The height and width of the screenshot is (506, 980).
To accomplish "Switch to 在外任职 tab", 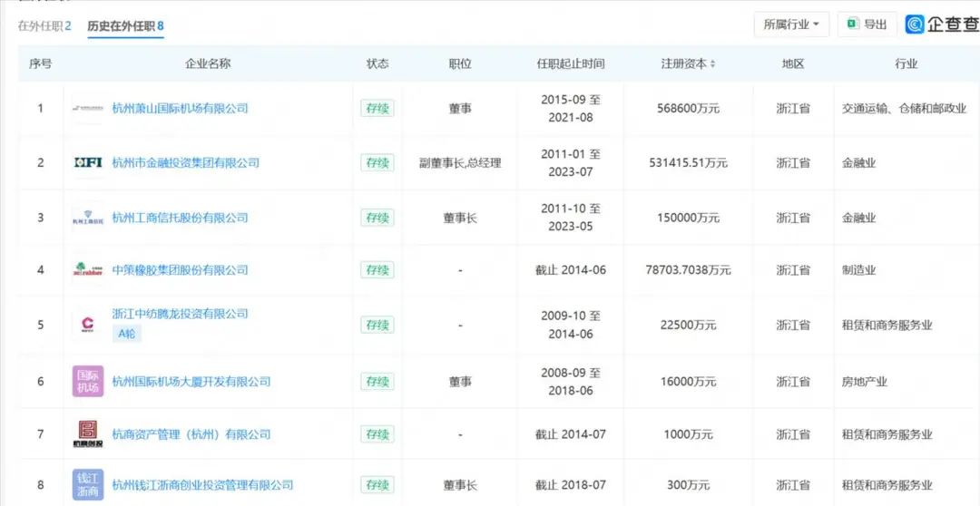I will [x=44, y=26].
